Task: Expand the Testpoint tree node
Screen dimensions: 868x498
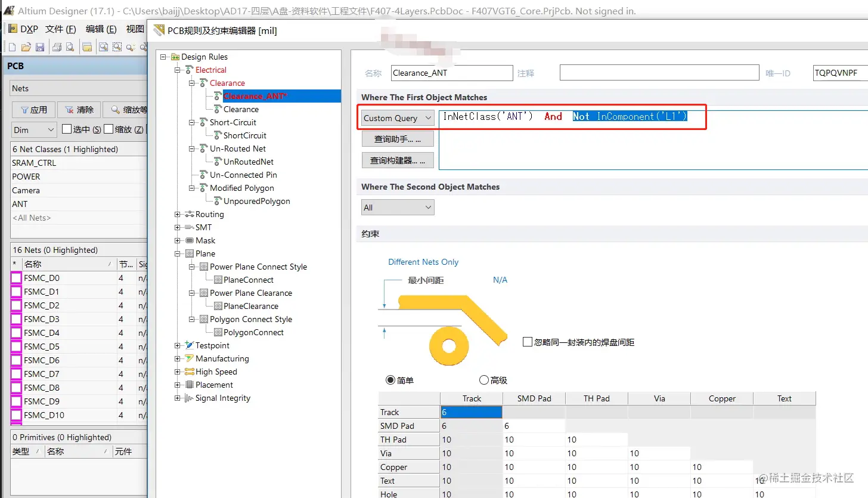Action: point(177,346)
